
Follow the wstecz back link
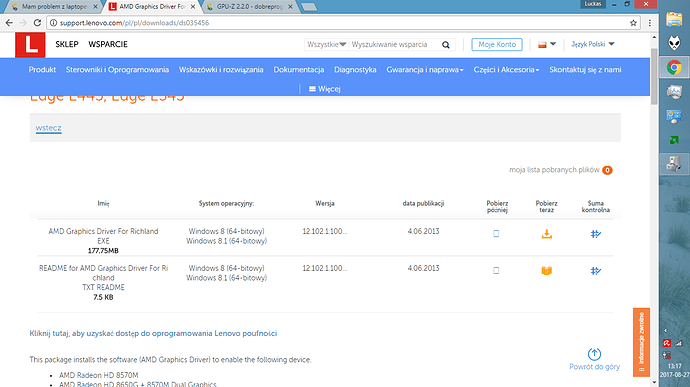tap(48, 128)
